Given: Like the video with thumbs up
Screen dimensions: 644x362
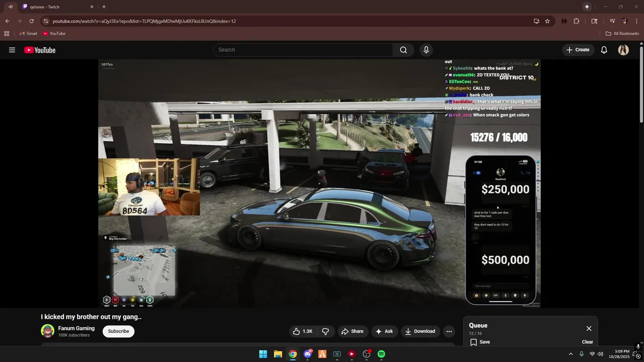Looking at the screenshot, I should 302,331.
